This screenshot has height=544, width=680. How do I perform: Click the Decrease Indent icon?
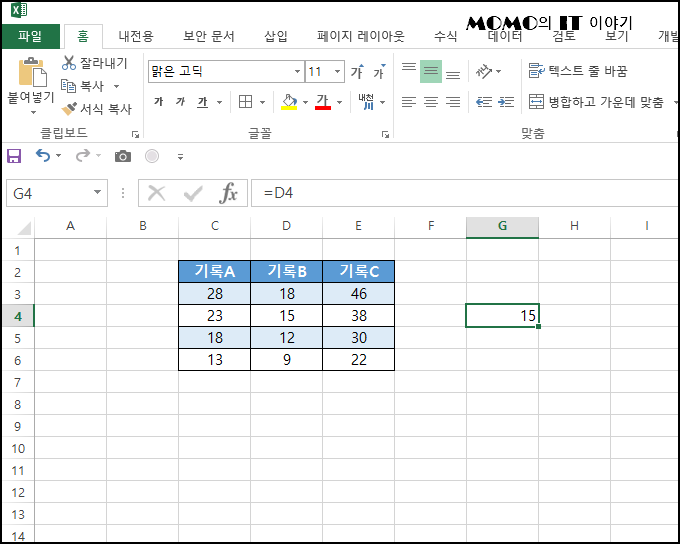484,102
